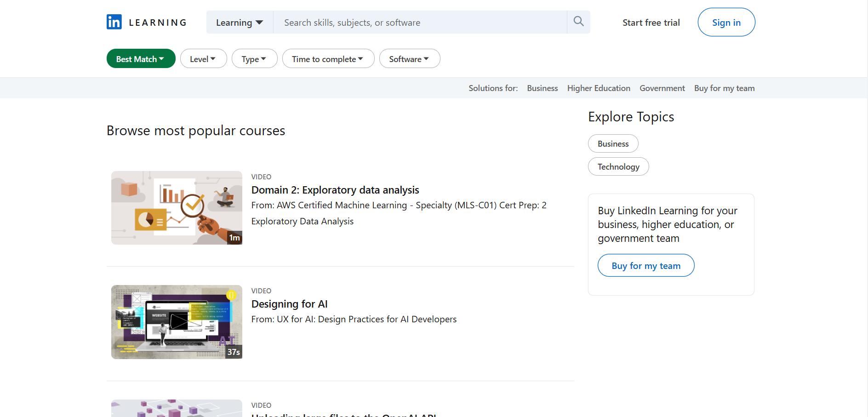Click the Start free trial link
The image size is (868, 417).
pos(651,23)
